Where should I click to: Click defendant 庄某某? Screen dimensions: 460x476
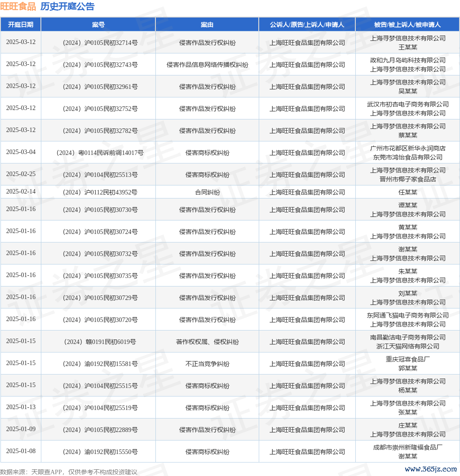[408, 426]
